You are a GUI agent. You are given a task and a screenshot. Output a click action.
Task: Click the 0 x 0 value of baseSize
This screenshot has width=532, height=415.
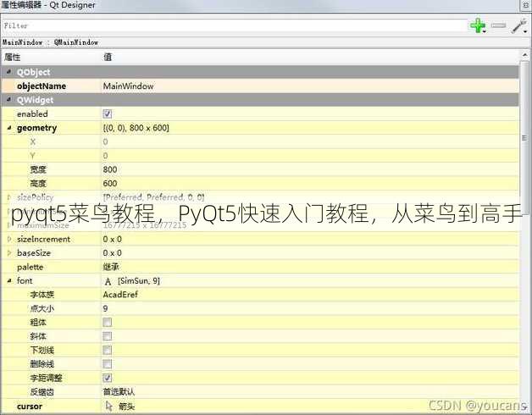coord(113,253)
